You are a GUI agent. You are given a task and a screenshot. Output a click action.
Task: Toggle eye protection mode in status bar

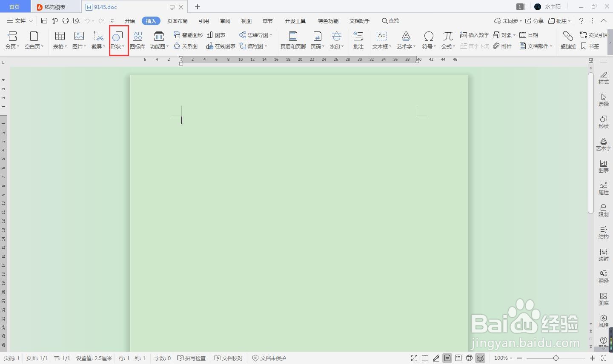(x=480, y=358)
